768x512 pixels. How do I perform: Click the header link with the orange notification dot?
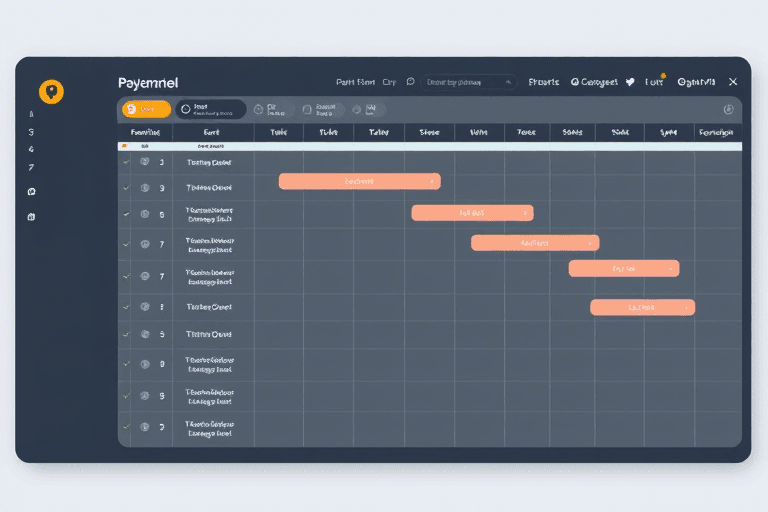click(655, 82)
